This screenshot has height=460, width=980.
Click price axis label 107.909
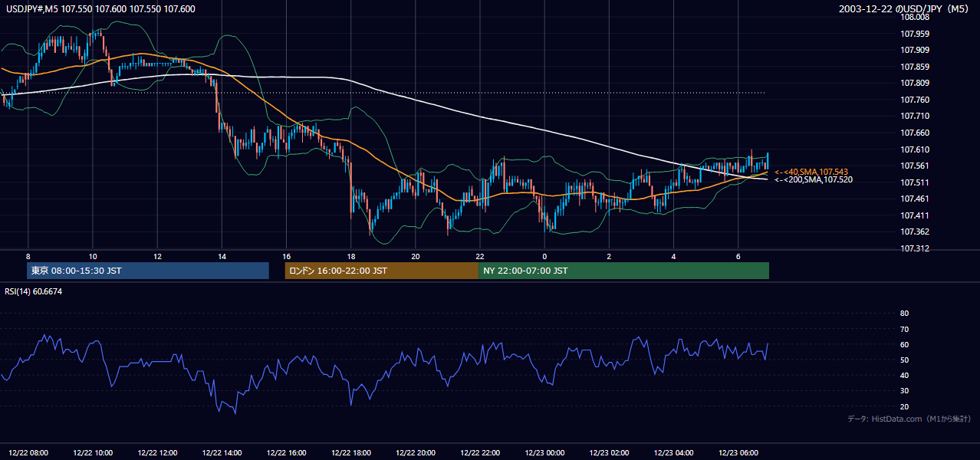pos(915,50)
